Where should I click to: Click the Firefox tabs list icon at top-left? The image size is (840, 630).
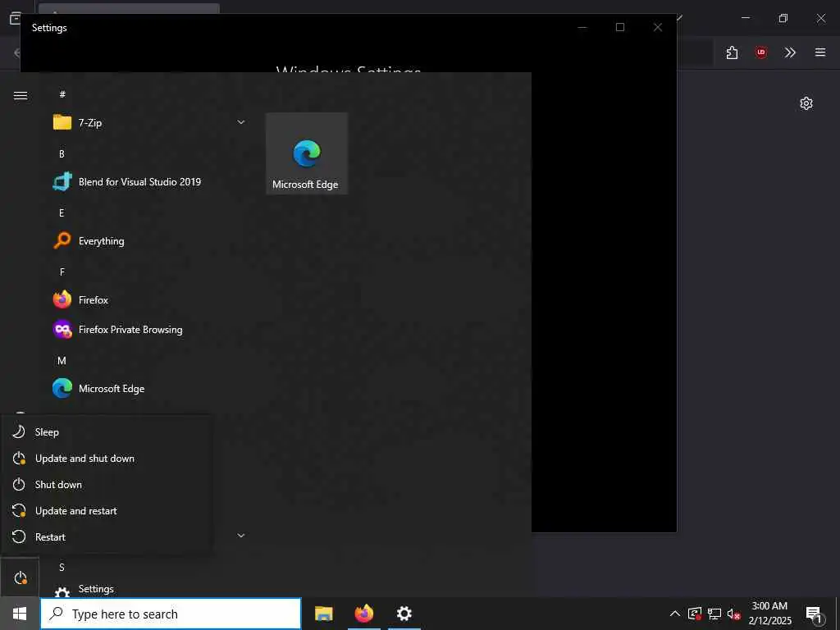[16, 18]
